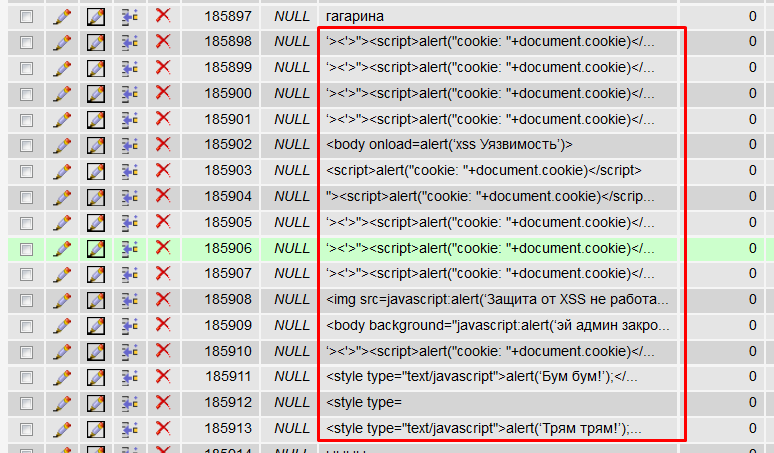Delete row 185900 using the red X
Screen dimensions: 774x453
pos(163,93)
